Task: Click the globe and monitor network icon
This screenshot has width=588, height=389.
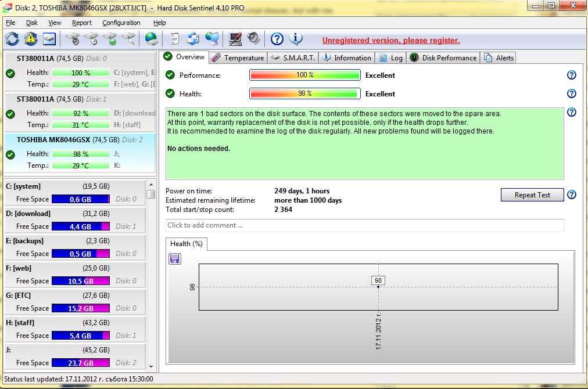Action: pos(212,38)
